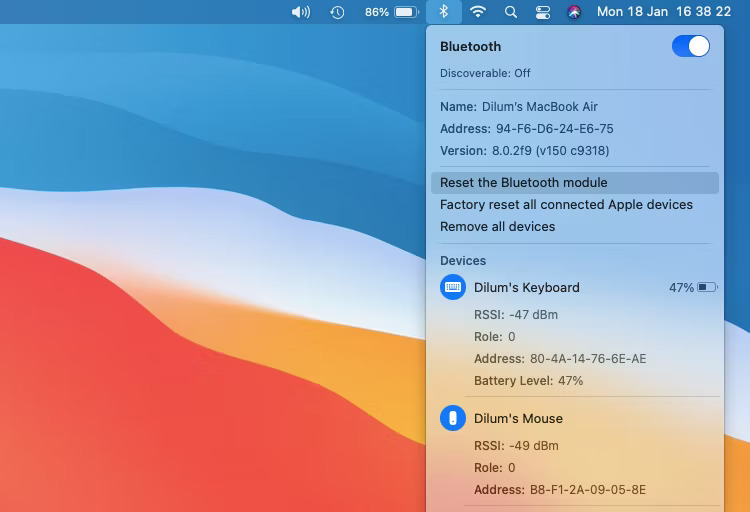The image size is (750, 512).
Task: Open Control Center icon
Action: pyautogui.click(x=543, y=12)
